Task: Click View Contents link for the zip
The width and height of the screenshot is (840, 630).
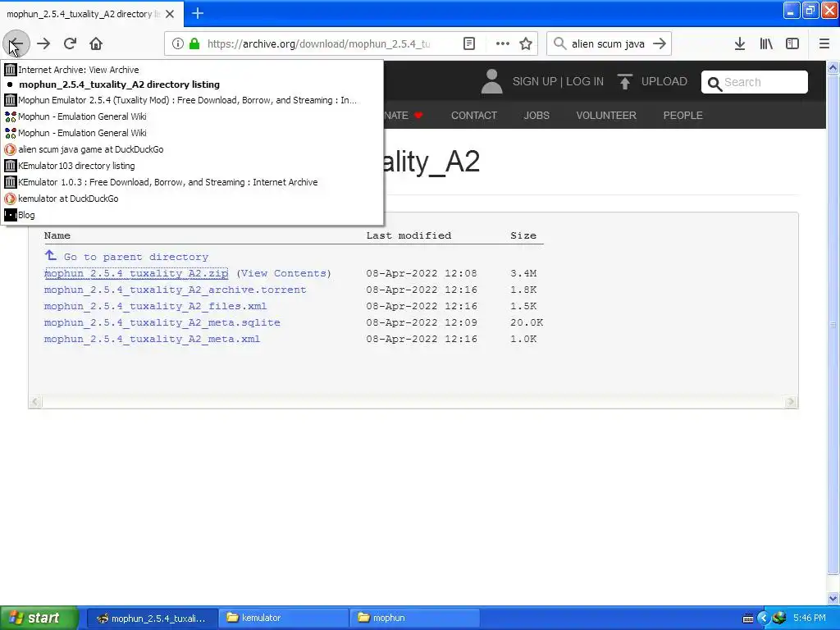Action: click(284, 273)
